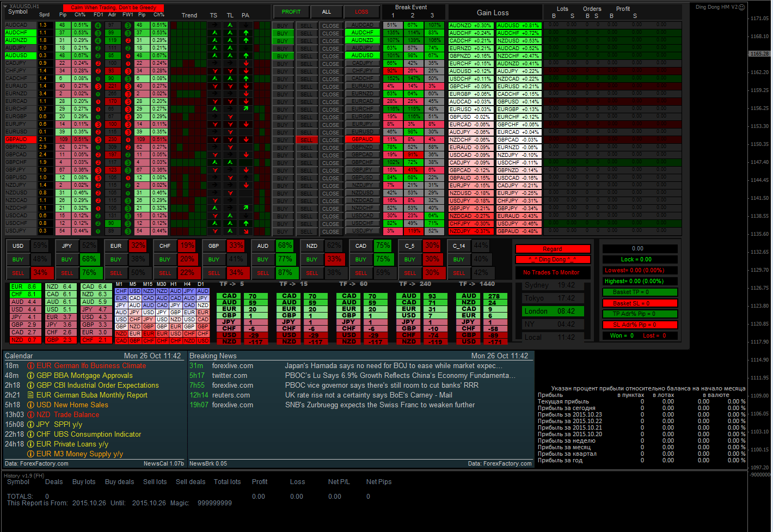Click the FW1 green circle badge in USDCHF row
This screenshot has width=773, height=532.
[128, 223]
